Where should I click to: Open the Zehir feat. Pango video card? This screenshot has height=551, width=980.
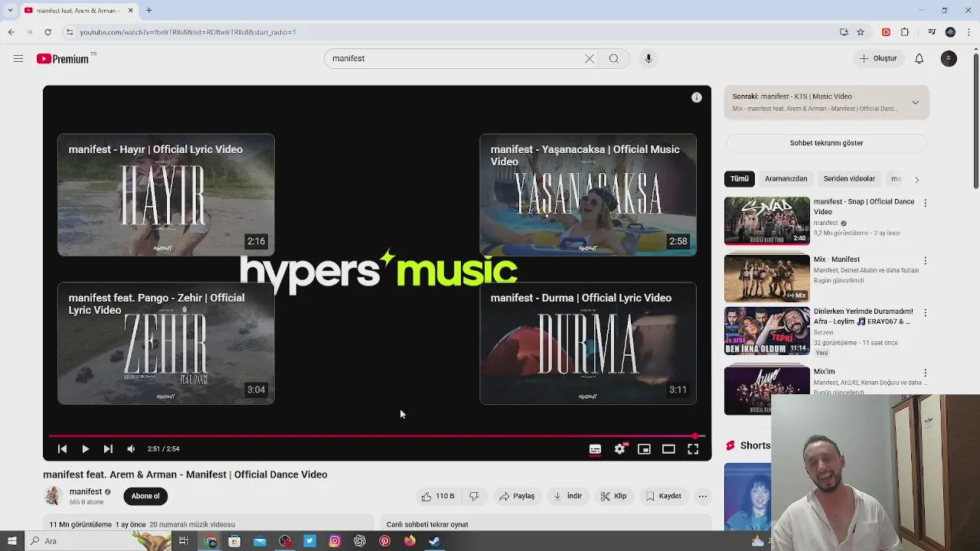click(x=166, y=343)
